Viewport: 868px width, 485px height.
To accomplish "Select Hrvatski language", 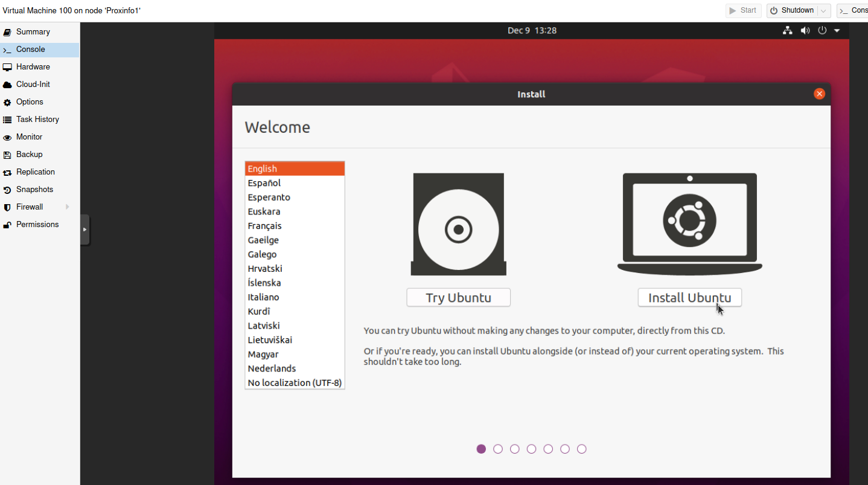I will tap(295, 269).
